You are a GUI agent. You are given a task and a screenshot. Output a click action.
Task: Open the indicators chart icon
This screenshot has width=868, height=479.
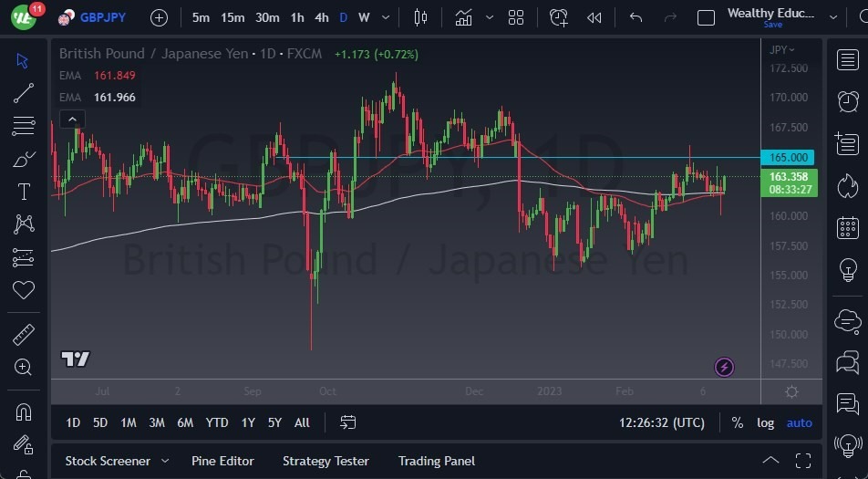(463, 17)
